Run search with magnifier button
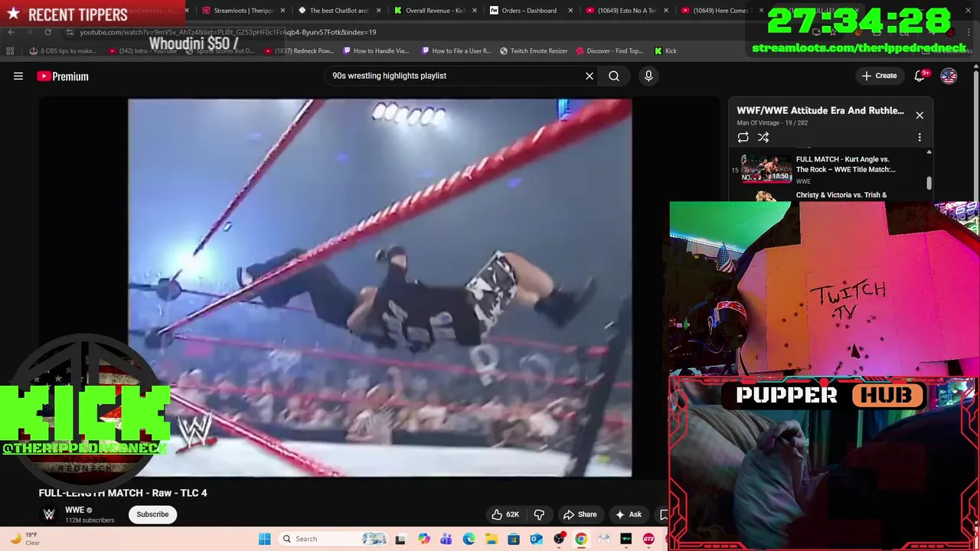 click(614, 76)
